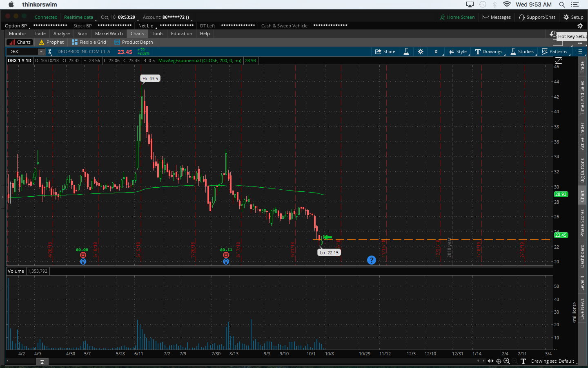The image size is (588, 368).
Task: Toggle the Active Trader side panel
Action: (x=583, y=136)
